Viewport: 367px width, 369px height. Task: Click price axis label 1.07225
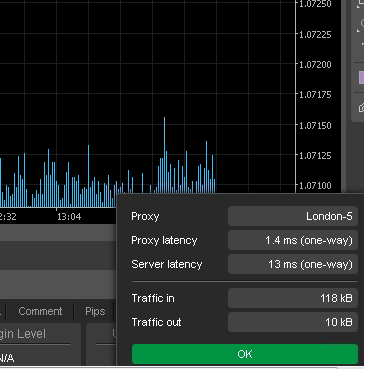click(315, 34)
